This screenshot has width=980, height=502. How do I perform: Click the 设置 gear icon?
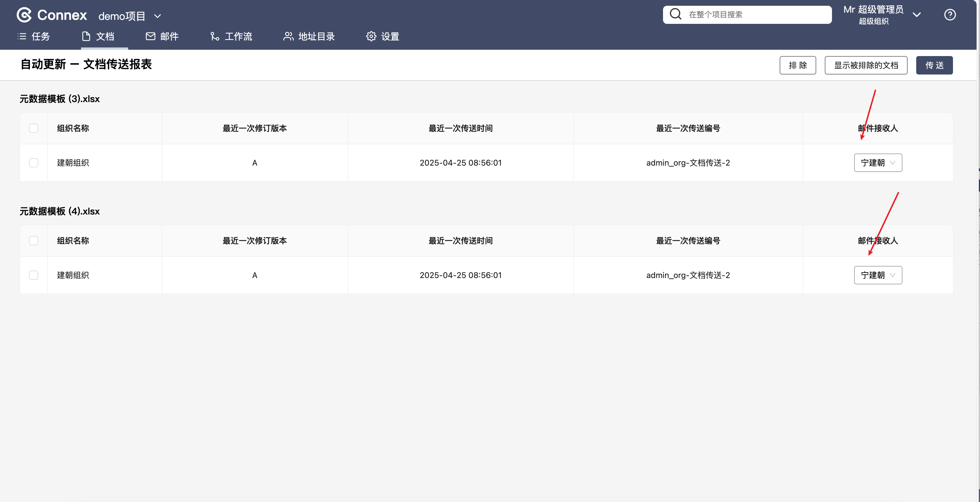pyautogui.click(x=371, y=37)
